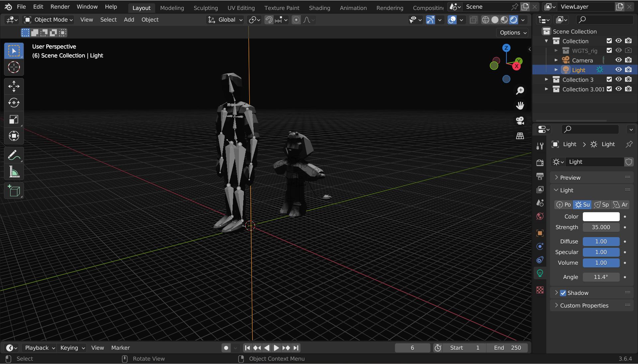Open the Playback dropdown menu
Viewport: 638px width, 364px height.
click(39, 348)
